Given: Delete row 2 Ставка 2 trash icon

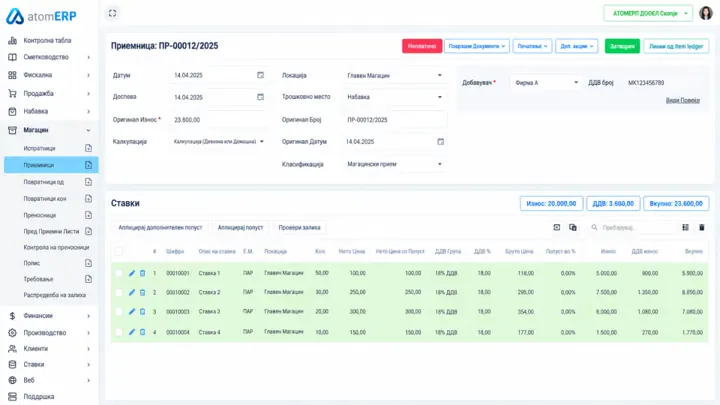Looking at the screenshot, I should [142, 292].
